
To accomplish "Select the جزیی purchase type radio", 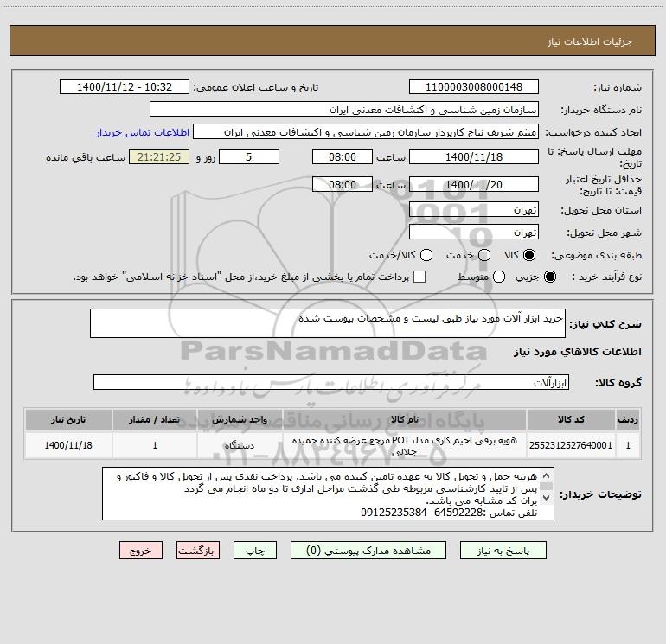I will click(x=549, y=277).
